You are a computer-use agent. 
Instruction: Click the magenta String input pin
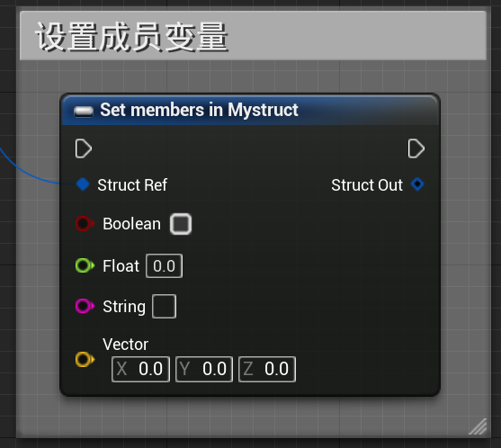(x=85, y=306)
